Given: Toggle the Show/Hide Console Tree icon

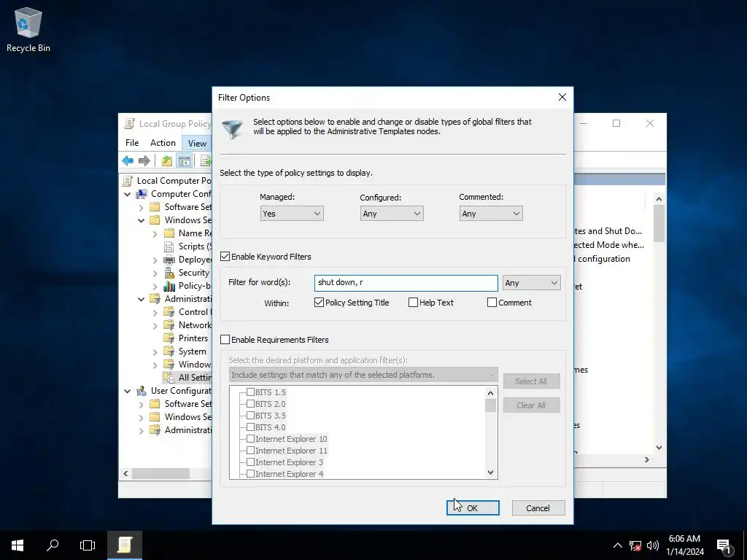Looking at the screenshot, I should click(184, 161).
